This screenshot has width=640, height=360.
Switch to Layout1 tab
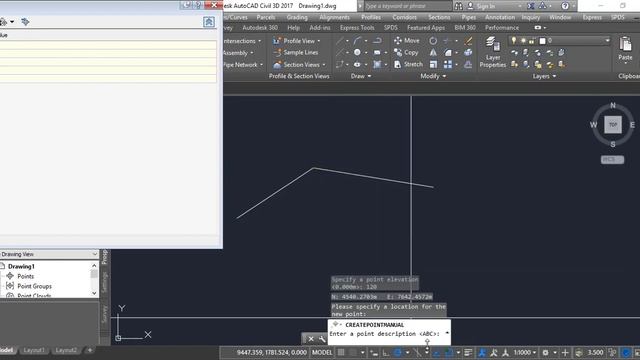coord(34,350)
